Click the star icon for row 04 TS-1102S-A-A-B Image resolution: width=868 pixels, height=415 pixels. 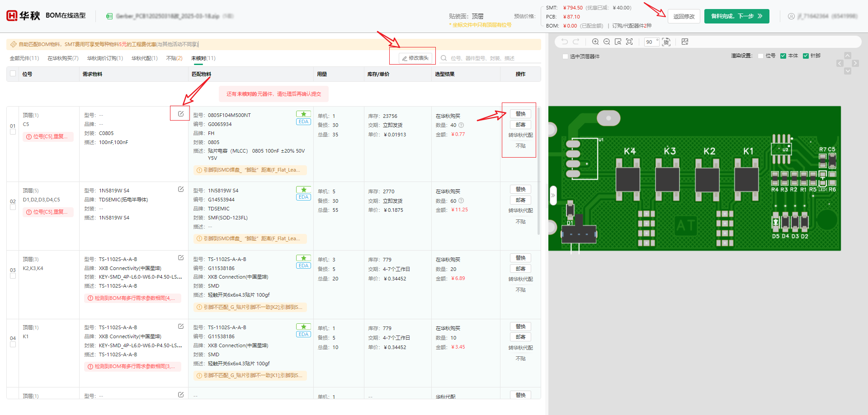tap(303, 326)
